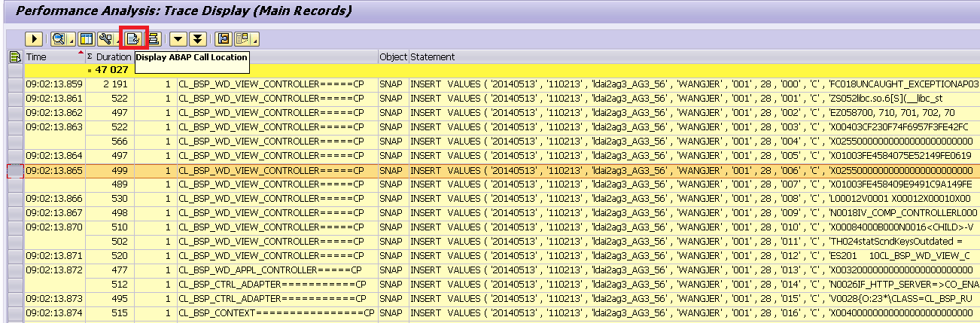Viewport: 980px width, 323px height.
Task: Select statement ending ZS052libc.so.6[S](__libc_st
Action: (x=694, y=98)
